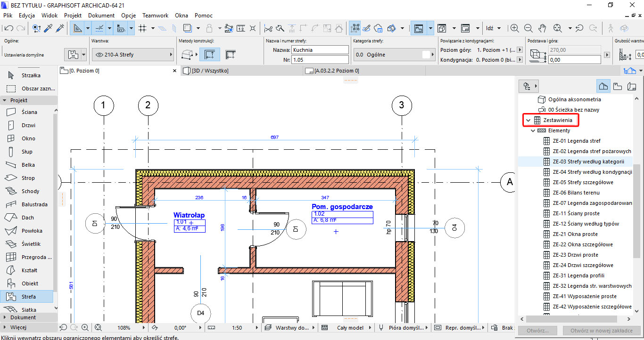The width and height of the screenshot is (644, 340).
Task: Switch to the 3D / Wszystko tab
Action: pyautogui.click(x=210, y=71)
